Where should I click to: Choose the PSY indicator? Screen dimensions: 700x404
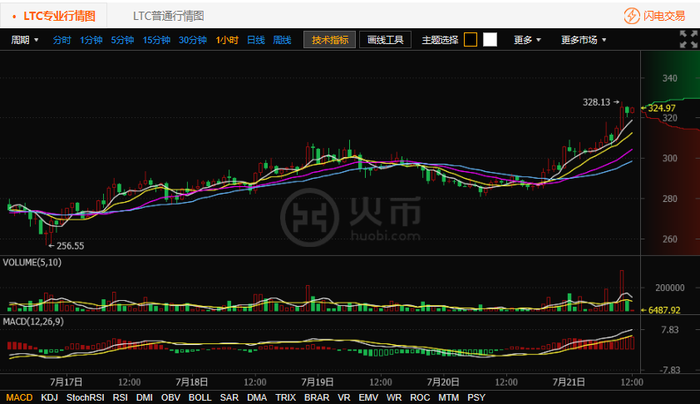(476, 397)
